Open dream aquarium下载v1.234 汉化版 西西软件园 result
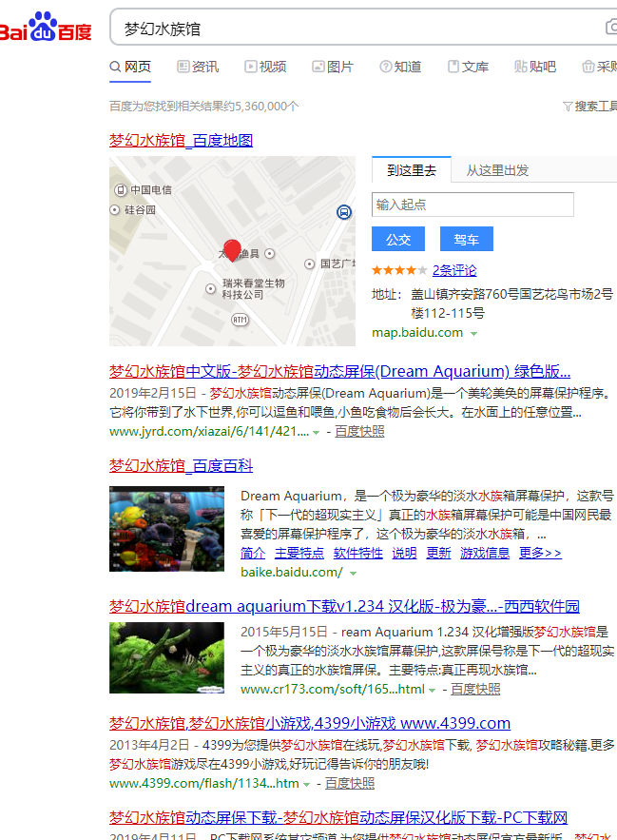This screenshot has height=840, width=617. (344, 606)
